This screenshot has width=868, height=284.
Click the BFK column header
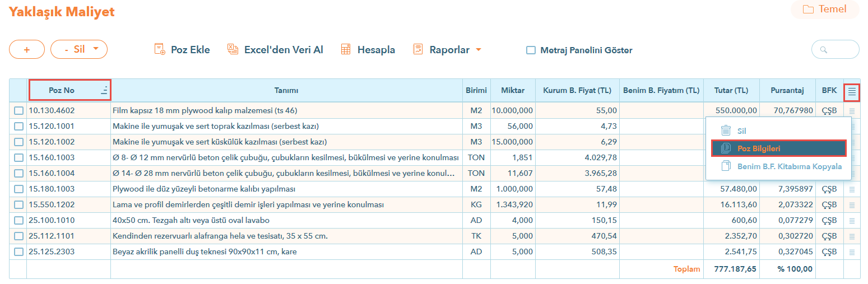pos(829,90)
